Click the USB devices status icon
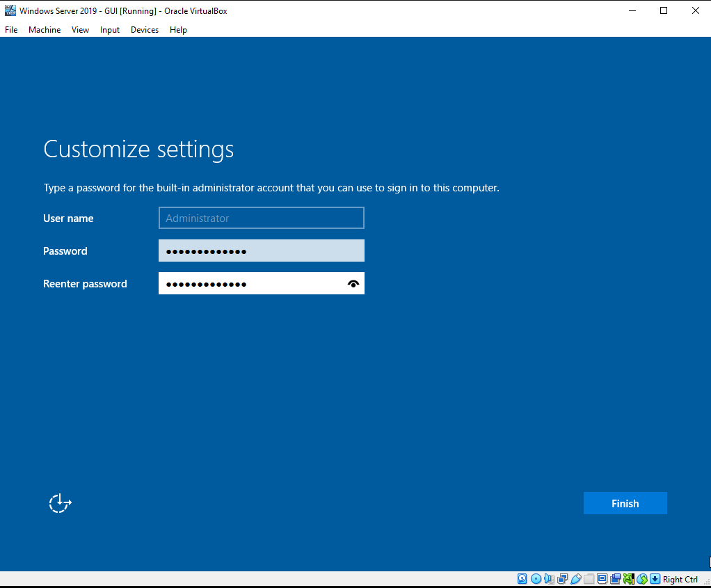Screen dimensions: 711x588 576,579
